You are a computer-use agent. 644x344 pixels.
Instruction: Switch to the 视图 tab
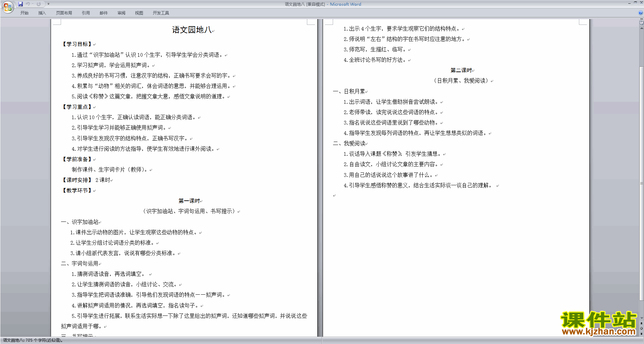coord(139,13)
